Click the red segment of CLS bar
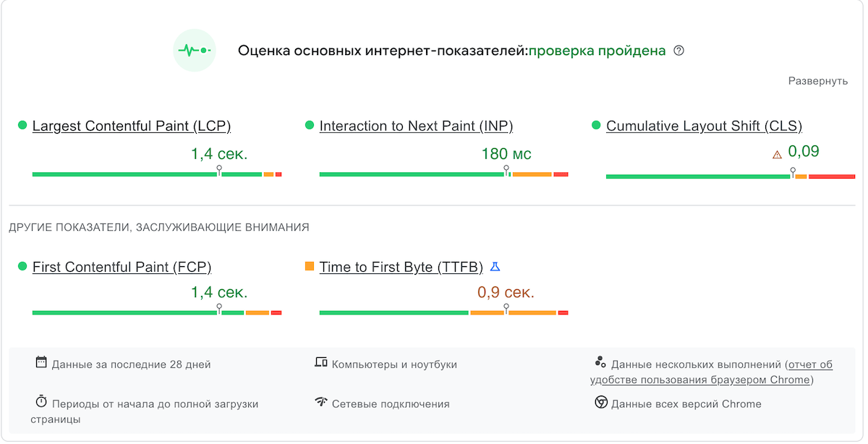The width and height of the screenshot is (868, 444). (x=831, y=176)
